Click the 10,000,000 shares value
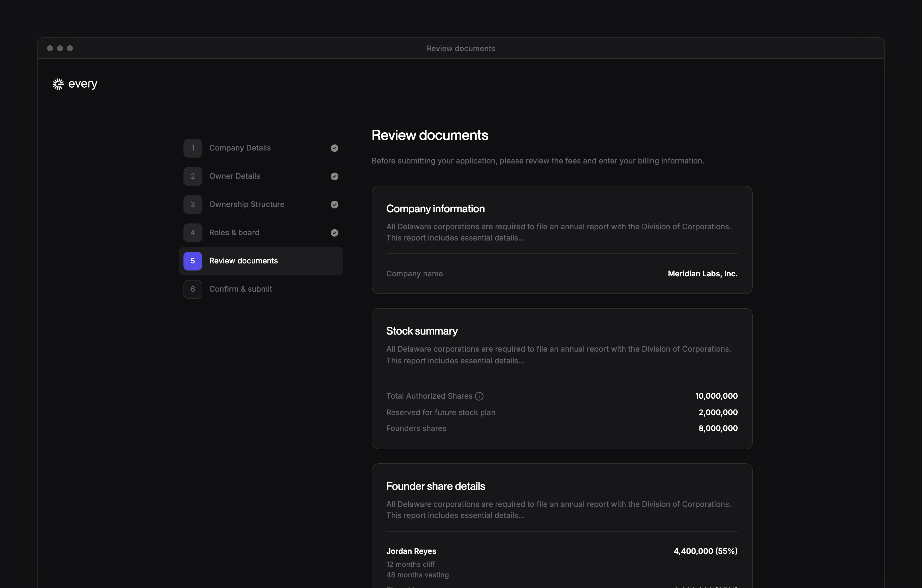 point(716,396)
